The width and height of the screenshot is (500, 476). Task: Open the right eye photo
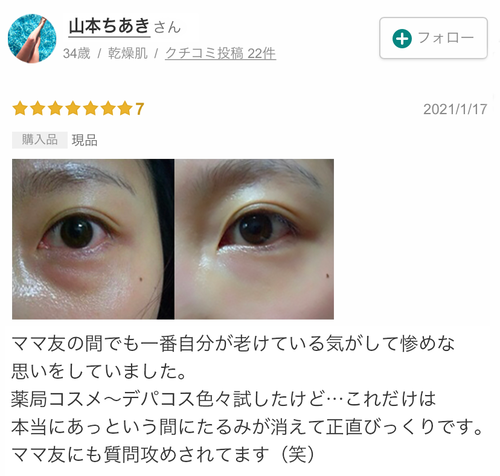[254, 239]
